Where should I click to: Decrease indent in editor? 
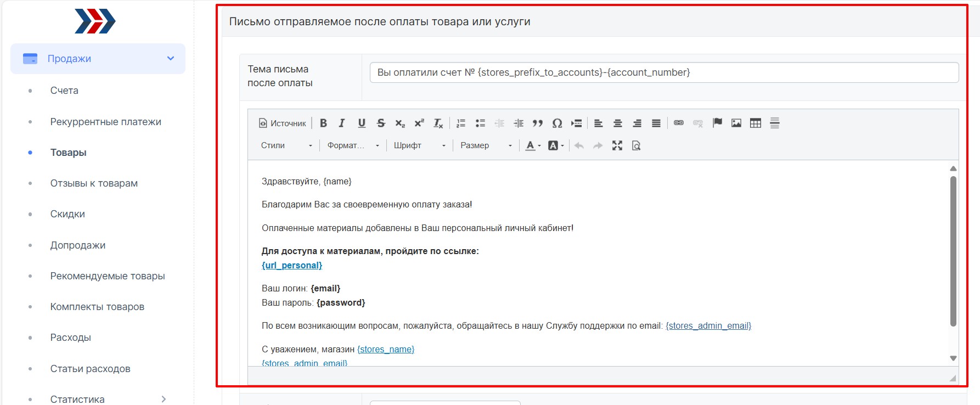tap(499, 123)
